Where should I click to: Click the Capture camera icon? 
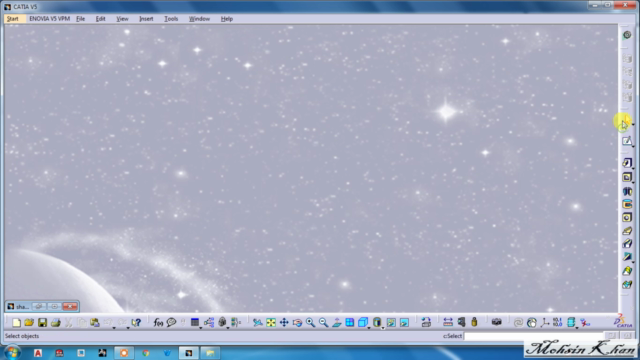pyautogui.click(x=496, y=322)
